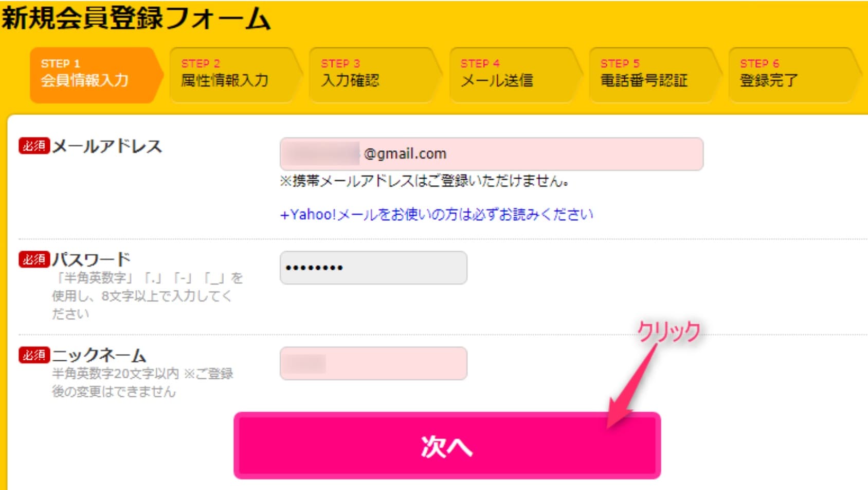Click the pink 次へ button
The image size is (868, 490).
tap(447, 446)
